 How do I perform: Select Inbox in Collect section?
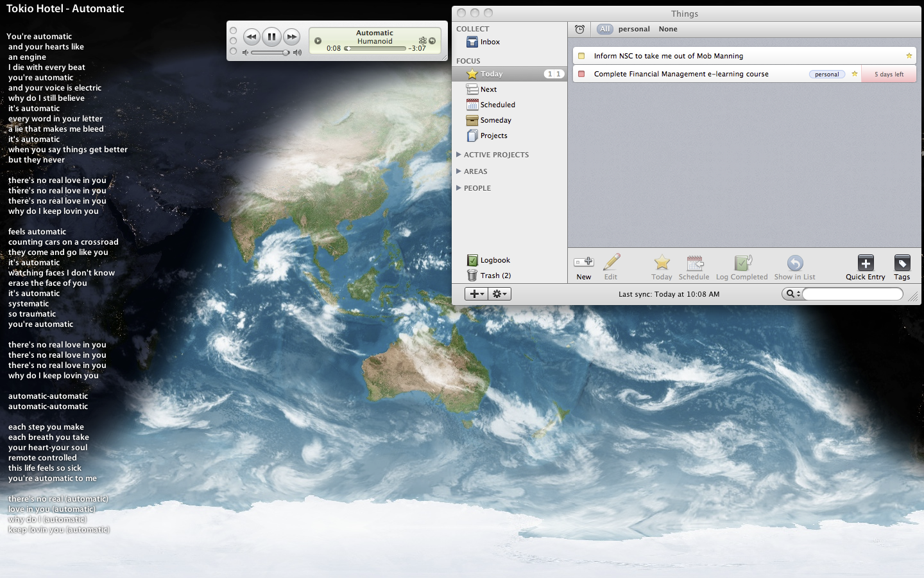[490, 42]
